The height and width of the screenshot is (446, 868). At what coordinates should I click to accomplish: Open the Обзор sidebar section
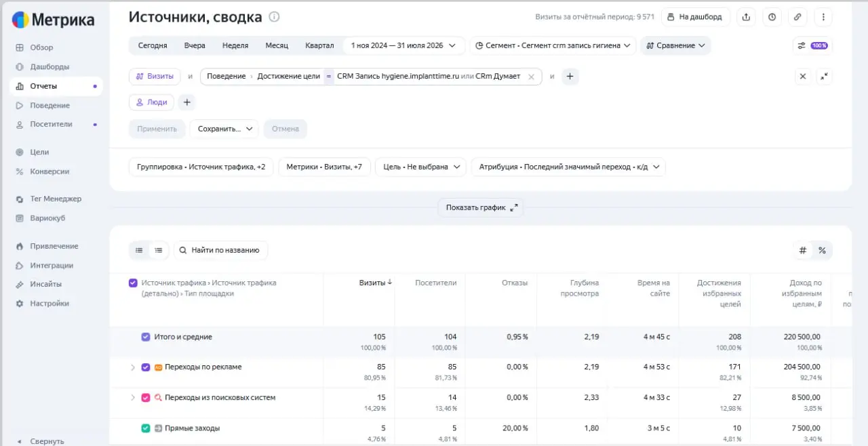(41, 47)
